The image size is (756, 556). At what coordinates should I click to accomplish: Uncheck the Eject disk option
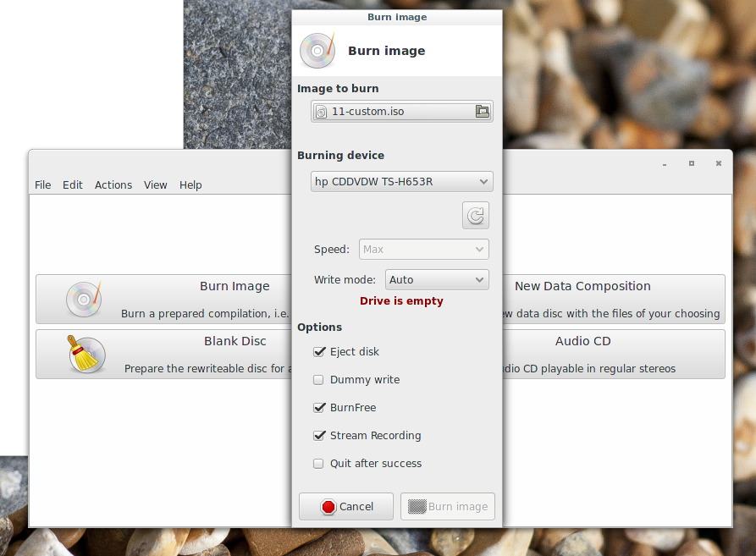coord(319,351)
